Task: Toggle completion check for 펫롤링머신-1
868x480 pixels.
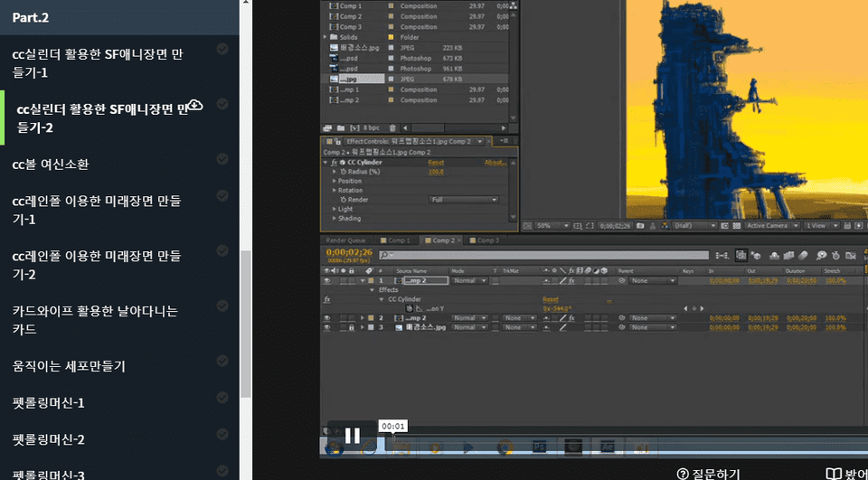Action: click(x=222, y=398)
